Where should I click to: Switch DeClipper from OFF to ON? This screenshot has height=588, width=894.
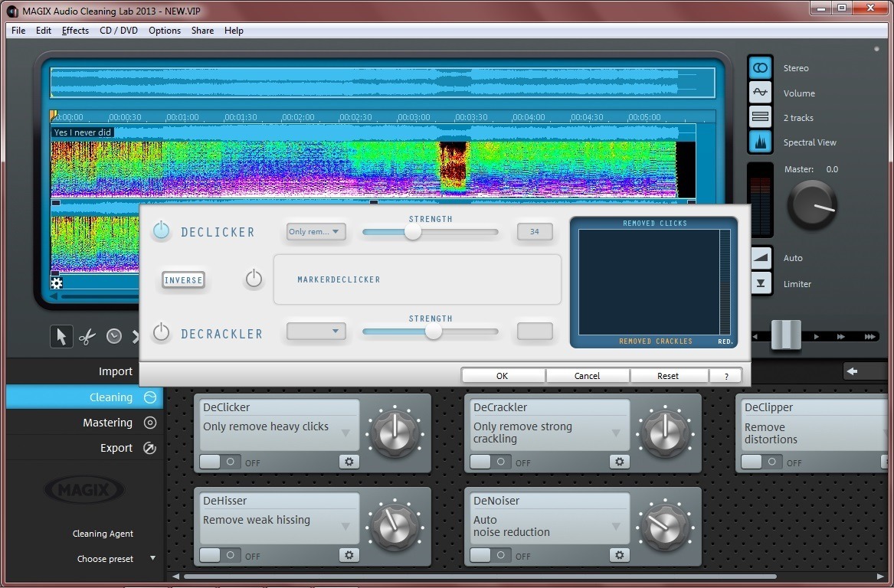761,462
